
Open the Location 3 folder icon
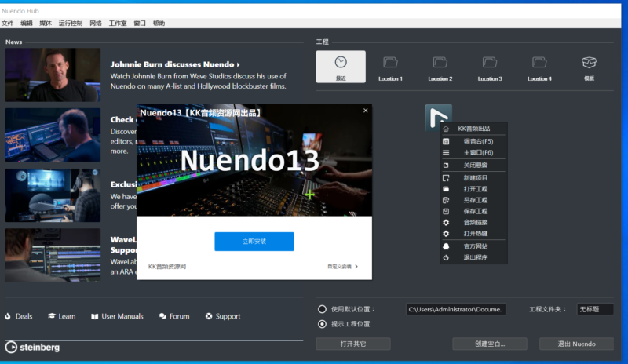[x=490, y=63]
